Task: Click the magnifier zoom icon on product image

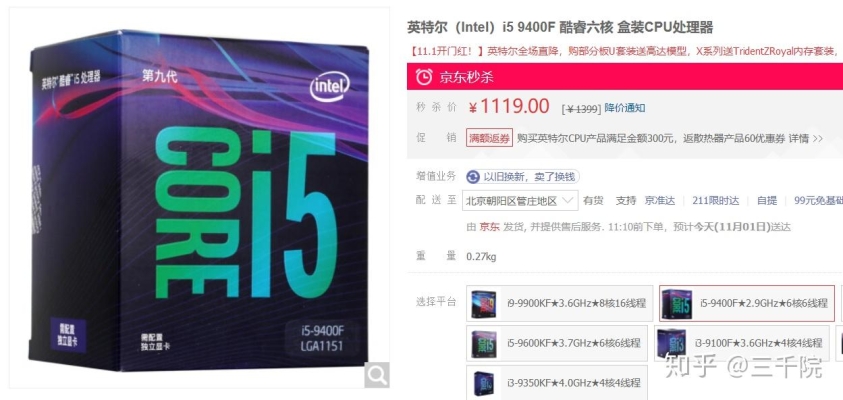Action: 377,374
